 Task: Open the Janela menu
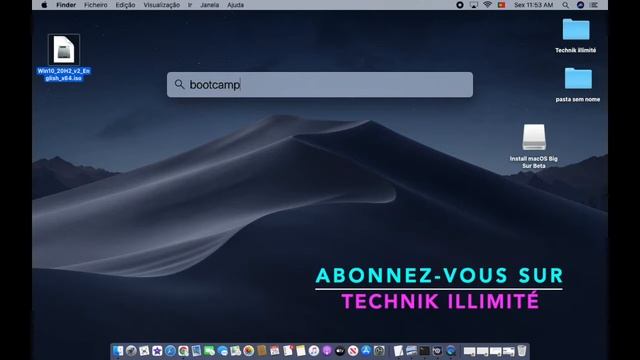coord(209,5)
